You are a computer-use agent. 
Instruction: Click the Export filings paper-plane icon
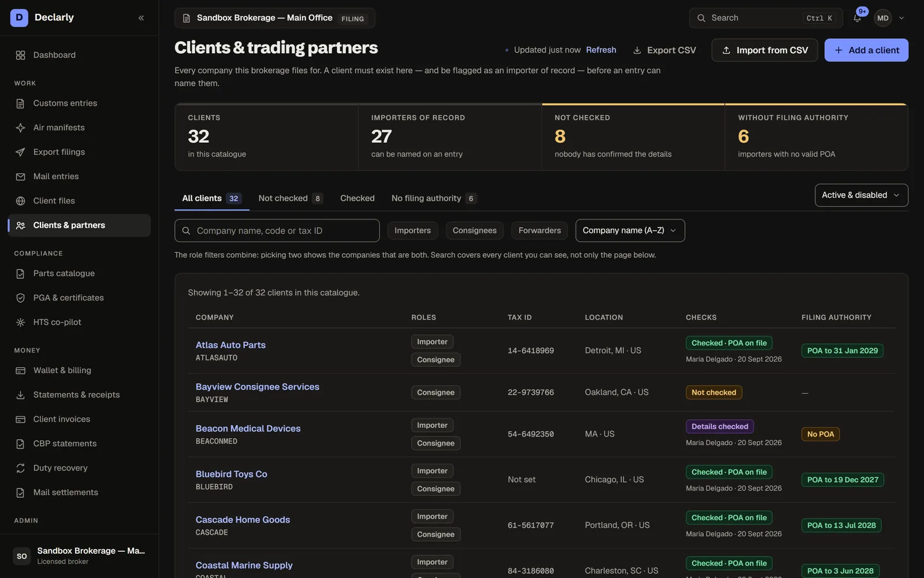tap(21, 152)
